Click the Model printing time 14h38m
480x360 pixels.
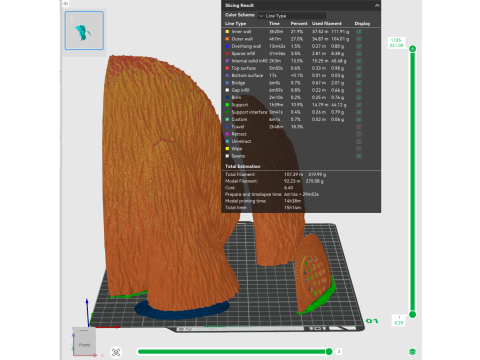point(292,201)
